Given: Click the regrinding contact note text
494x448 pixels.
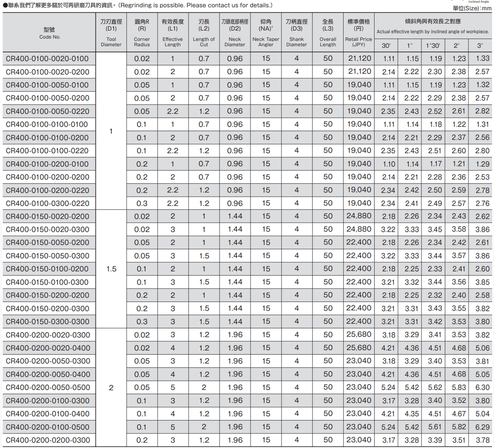Looking at the screenshot, I should click(138, 5).
